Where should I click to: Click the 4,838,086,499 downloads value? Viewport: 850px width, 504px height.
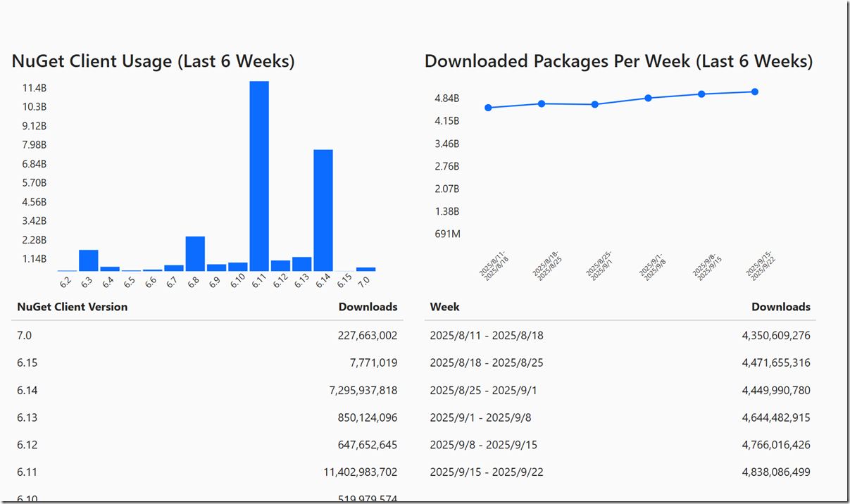point(775,472)
